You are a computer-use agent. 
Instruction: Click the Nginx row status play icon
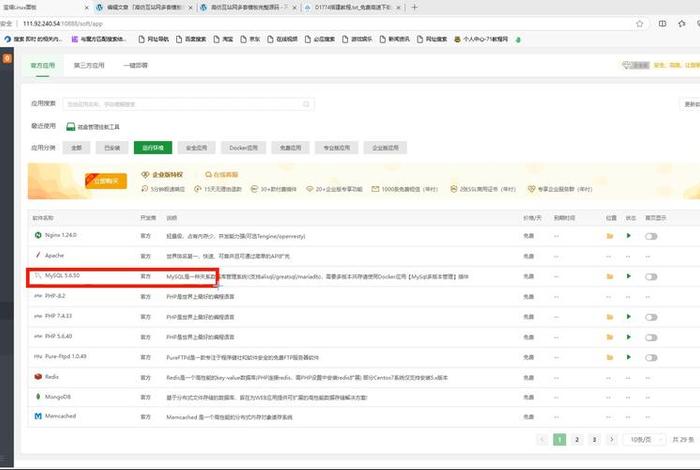pos(629,236)
